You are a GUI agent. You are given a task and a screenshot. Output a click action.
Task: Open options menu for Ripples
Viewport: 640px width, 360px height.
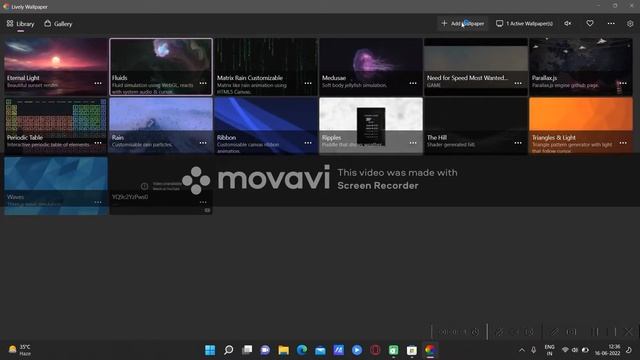(x=413, y=143)
